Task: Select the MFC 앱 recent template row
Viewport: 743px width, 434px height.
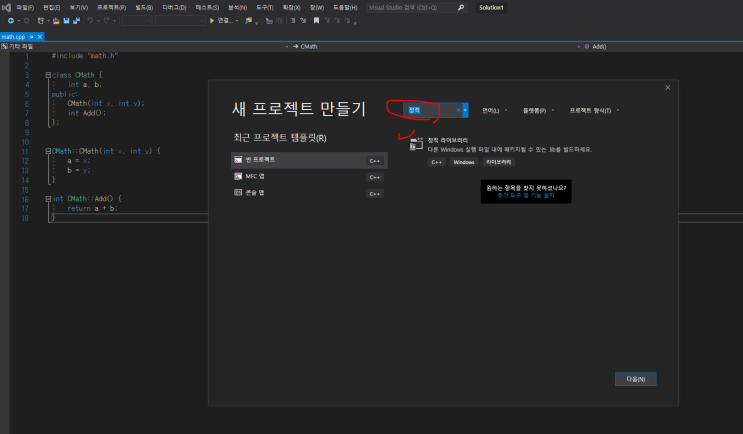Action: tap(309, 177)
